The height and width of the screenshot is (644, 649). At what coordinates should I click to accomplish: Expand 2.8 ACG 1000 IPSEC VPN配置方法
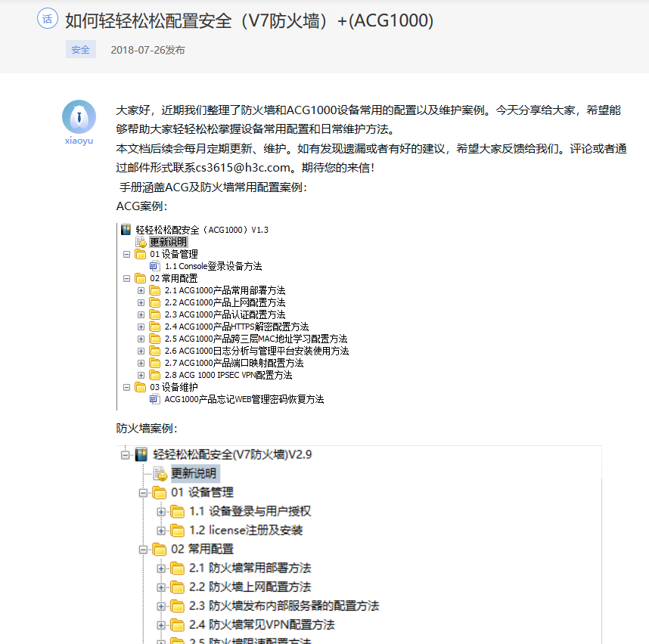pyautogui.click(x=141, y=376)
